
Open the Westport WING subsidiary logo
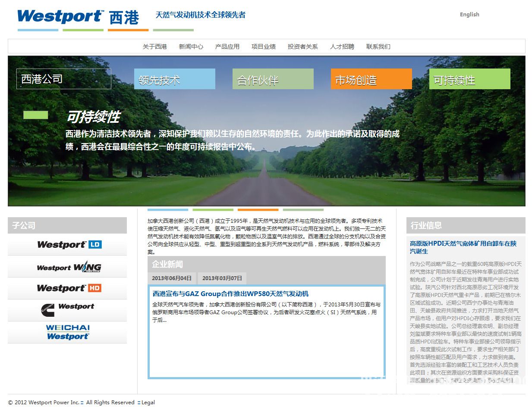pyautogui.click(x=69, y=267)
